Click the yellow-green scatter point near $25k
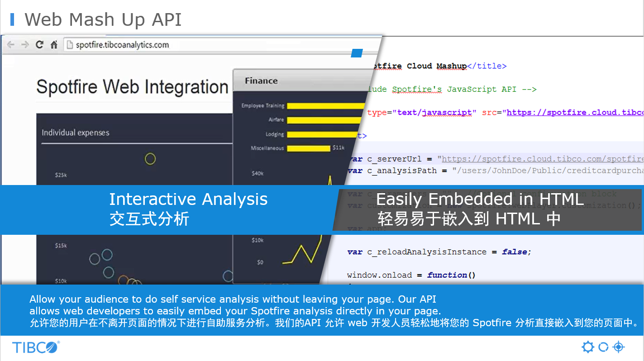The width and height of the screenshot is (644, 361). point(150,159)
